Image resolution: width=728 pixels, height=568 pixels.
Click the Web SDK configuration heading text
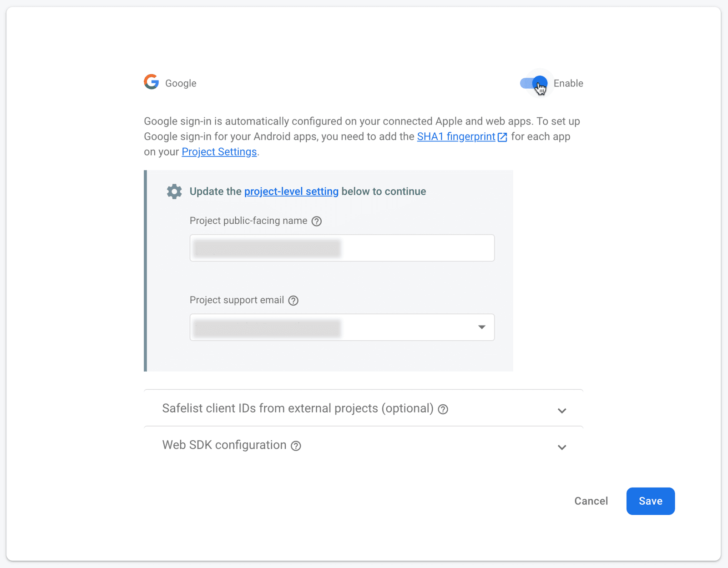[x=224, y=445]
